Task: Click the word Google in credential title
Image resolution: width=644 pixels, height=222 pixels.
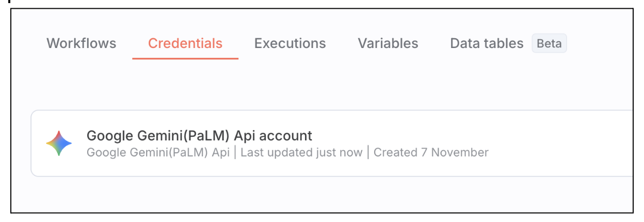Action: click(107, 136)
